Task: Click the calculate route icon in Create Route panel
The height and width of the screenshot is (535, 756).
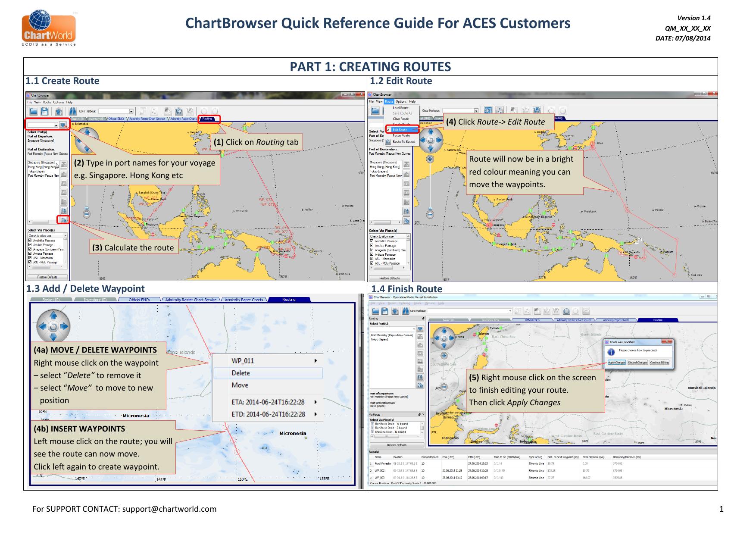Action: coord(63,220)
